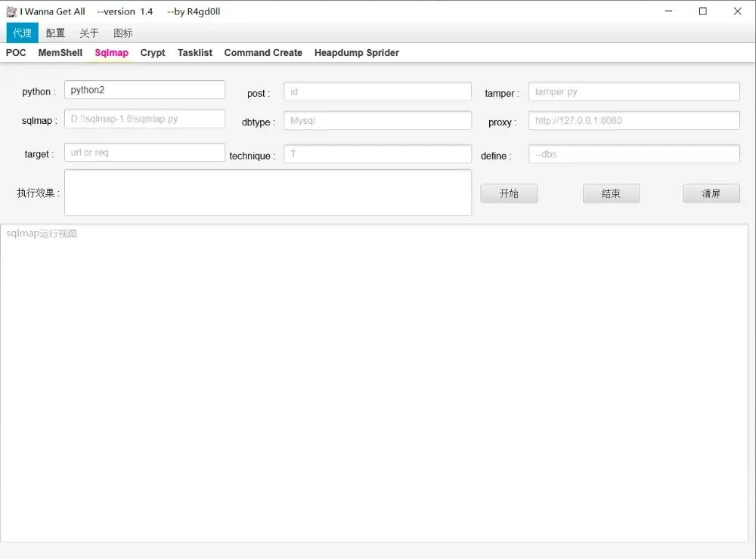Open the 图标 menu
This screenshot has height=559, width=756.
pyautogui.click(x=123, y=33)
